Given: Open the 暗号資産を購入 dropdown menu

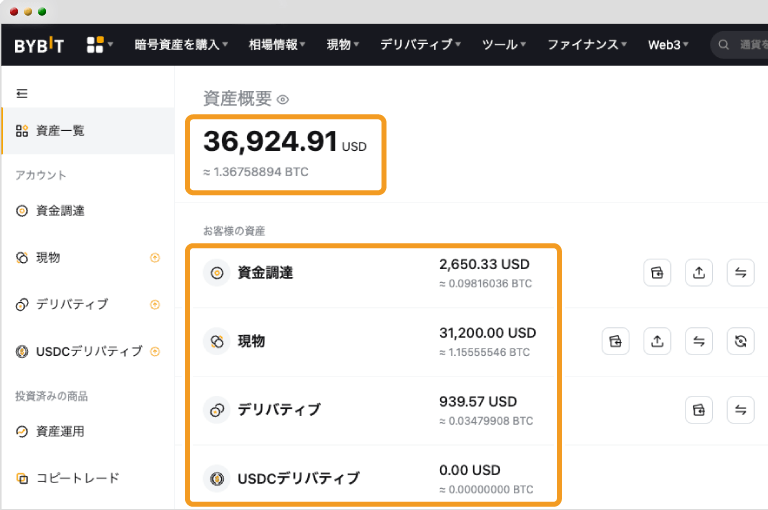Looking at the screenshot, I should [x=181, y=45].
